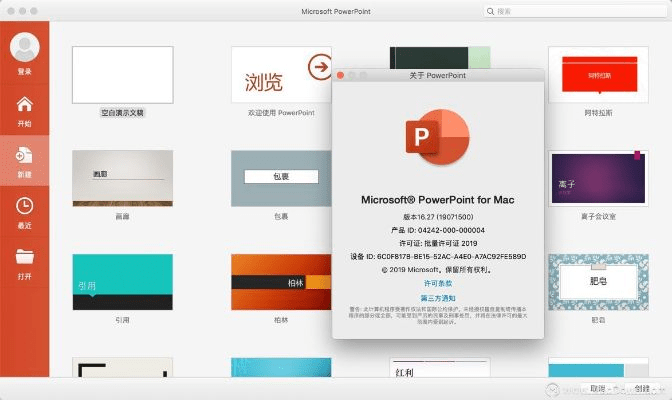
Task: Click the 登录 sign-in avatar icon
Action: click(x=24, y=47)
